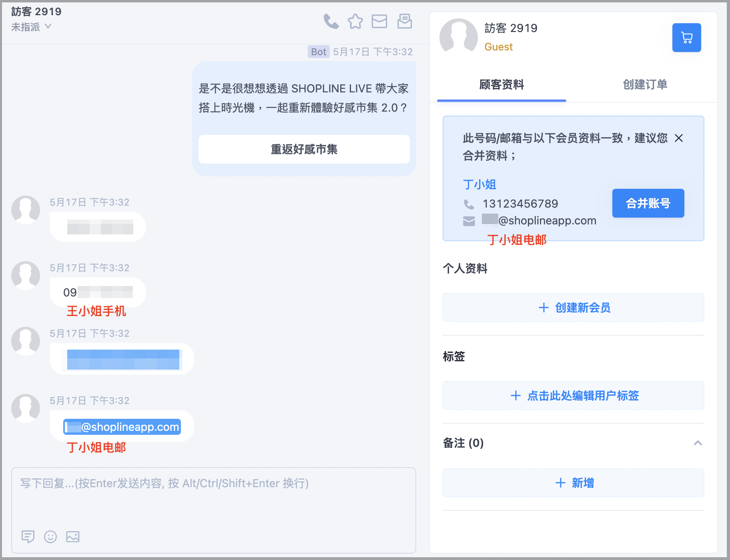Close the merge suggestion notice
This screenshot has width=730, height=560.
click(x=678, y=138)
